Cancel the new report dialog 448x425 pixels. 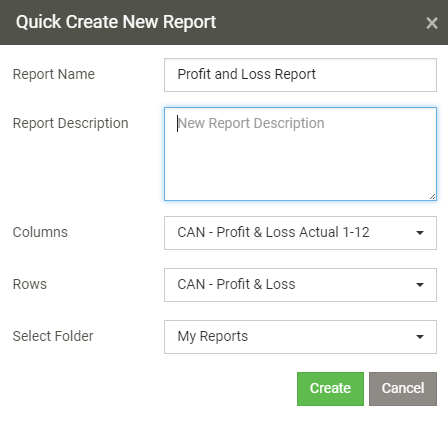(403, 389)
